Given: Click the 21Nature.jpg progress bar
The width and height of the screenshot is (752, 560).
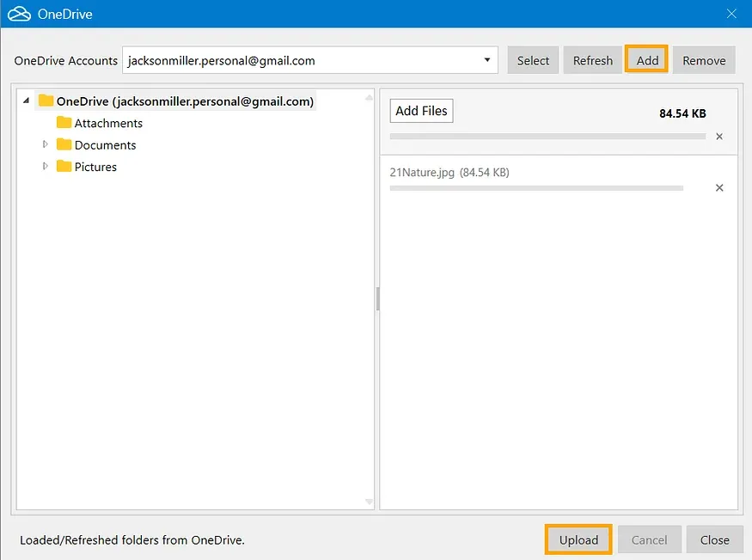Looking at the screenshot, I should tap(536, 188).
